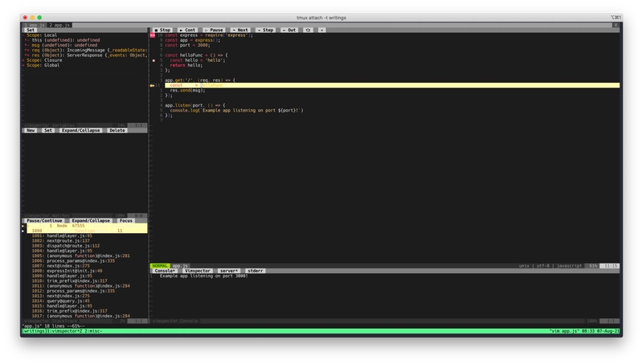This screenshot has width=643, height=364.
Task: Step out using the Out button
Action: tap(289, 30)
